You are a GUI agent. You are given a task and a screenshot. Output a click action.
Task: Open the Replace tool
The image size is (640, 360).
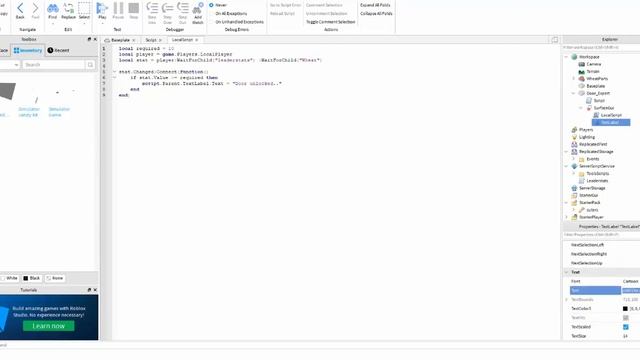68,11
